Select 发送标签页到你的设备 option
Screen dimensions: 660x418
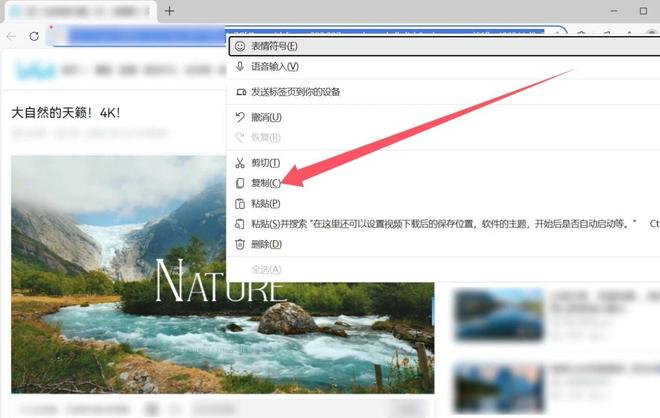(444, 92)
